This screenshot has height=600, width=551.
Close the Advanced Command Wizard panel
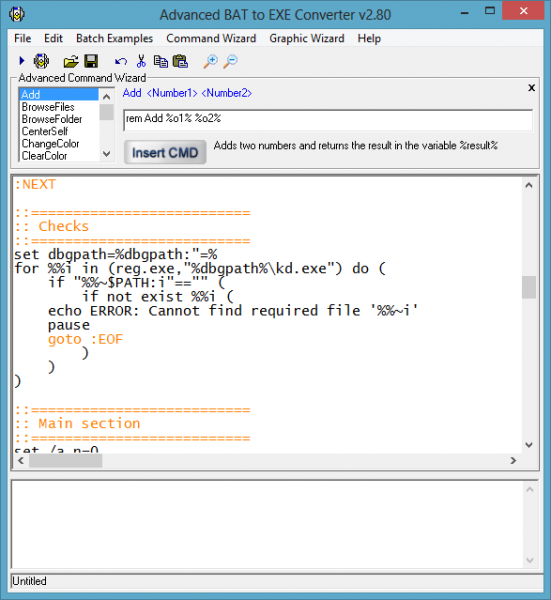[x=531, y=88]
